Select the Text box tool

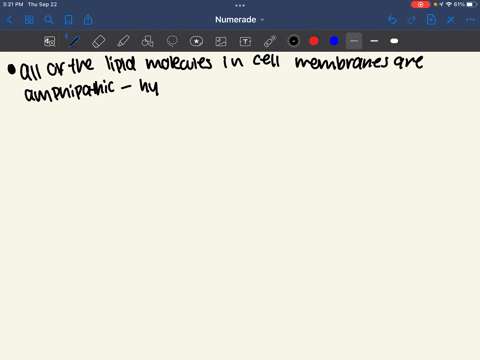[245, 41]
